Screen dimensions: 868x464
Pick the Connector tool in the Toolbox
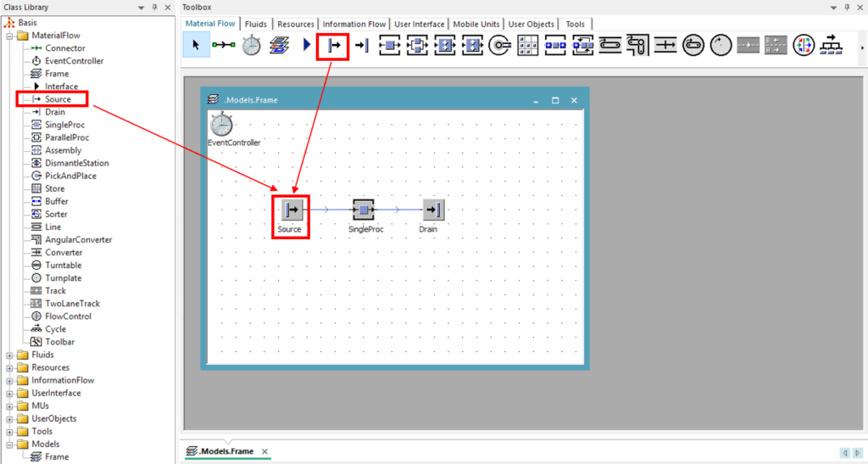click(224, 45)
